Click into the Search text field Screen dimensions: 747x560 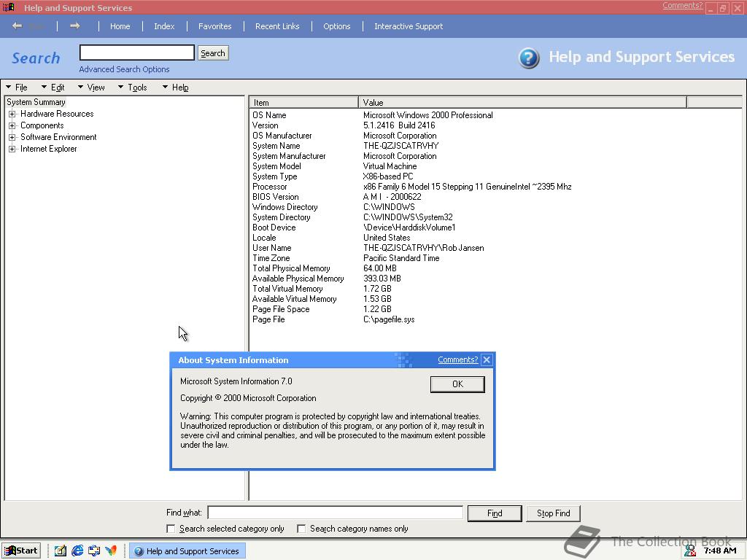click(137, 52)
